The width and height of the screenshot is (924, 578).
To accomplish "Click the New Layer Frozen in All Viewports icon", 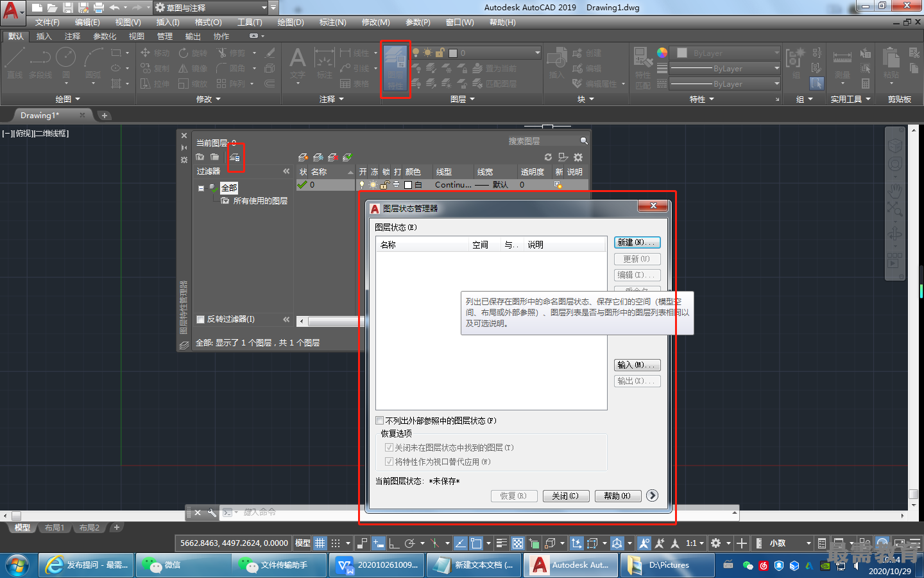I will tap(318, 157).
